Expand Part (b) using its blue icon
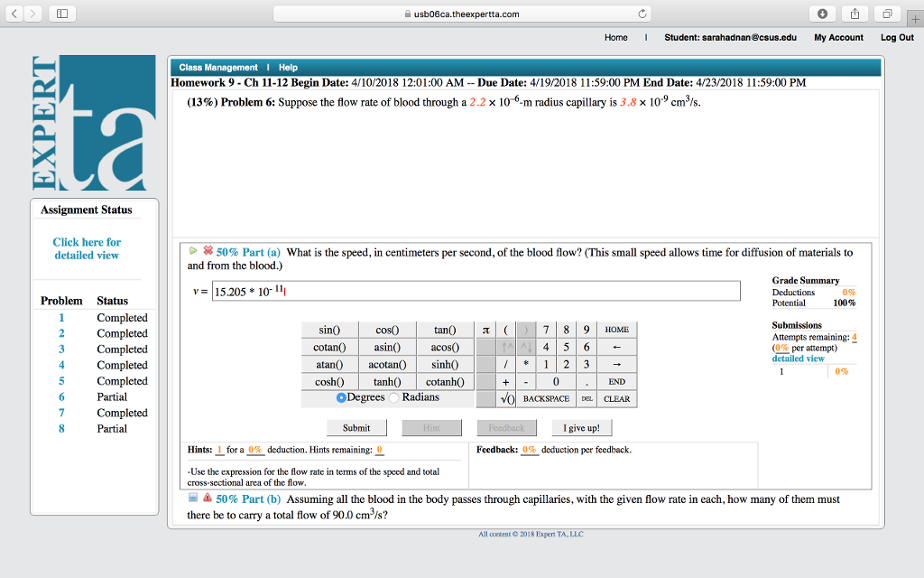 [193, 499]
